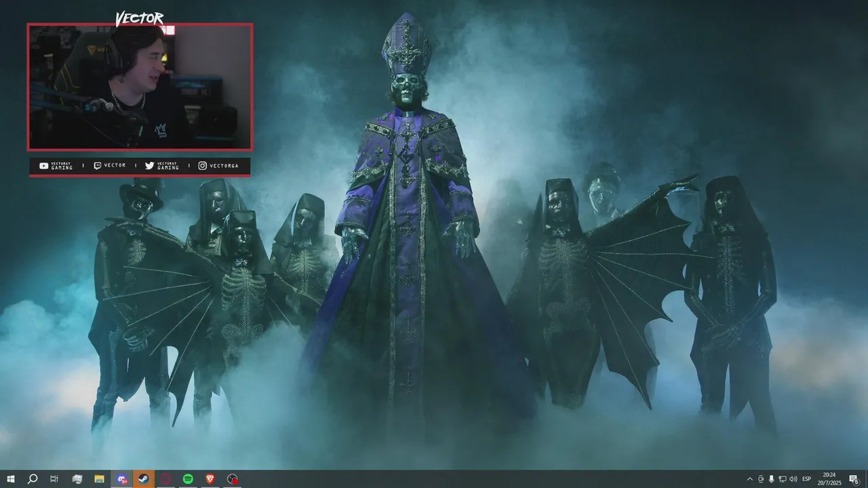Open Discord from the taskbar
The height and width of the screenshot is (488, 868).
(121, 479)
